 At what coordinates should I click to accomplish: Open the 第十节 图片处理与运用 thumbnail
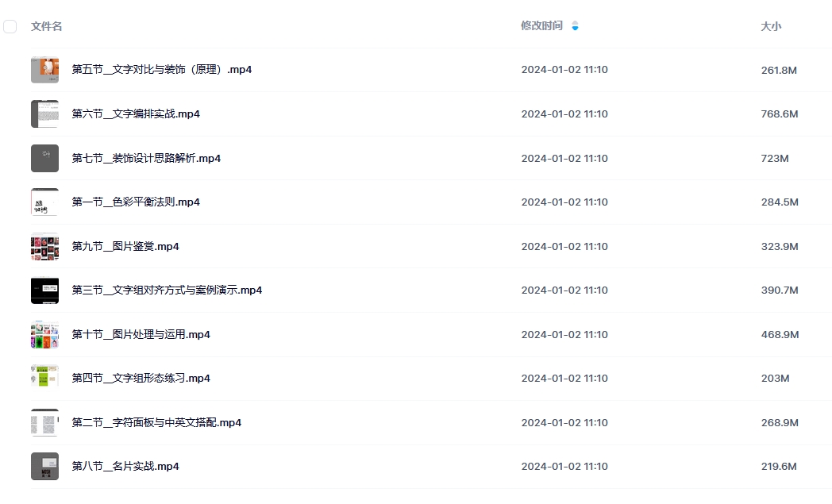[45, 335]
